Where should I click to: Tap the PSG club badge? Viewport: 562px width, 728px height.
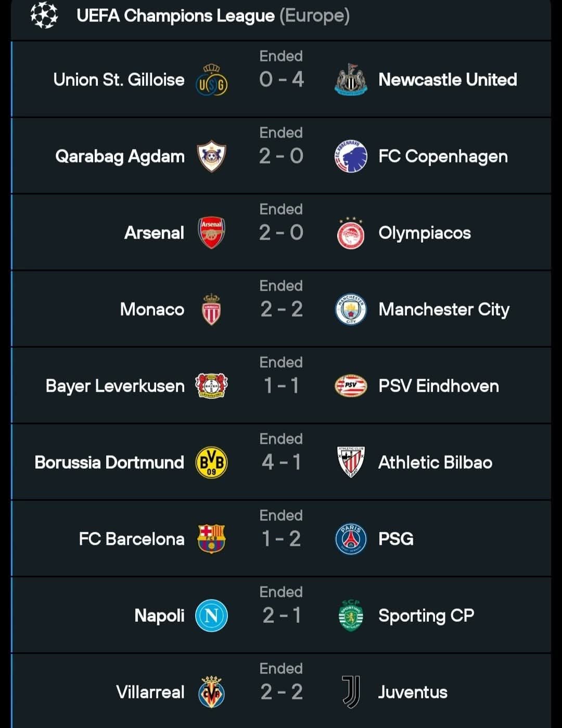pos(351,539)
